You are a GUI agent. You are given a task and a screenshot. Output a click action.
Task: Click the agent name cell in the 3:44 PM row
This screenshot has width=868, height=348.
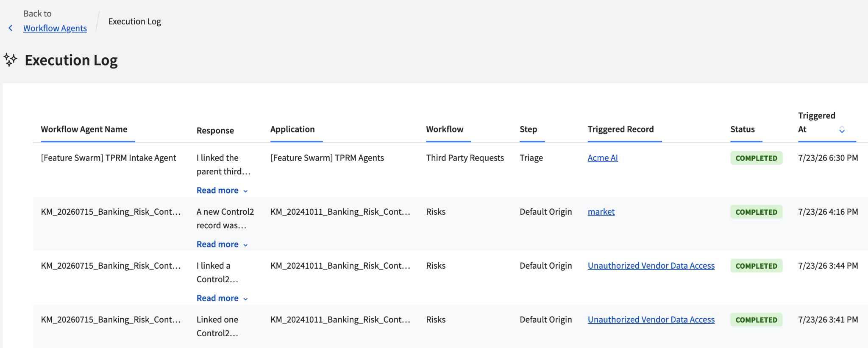point(111,266)
